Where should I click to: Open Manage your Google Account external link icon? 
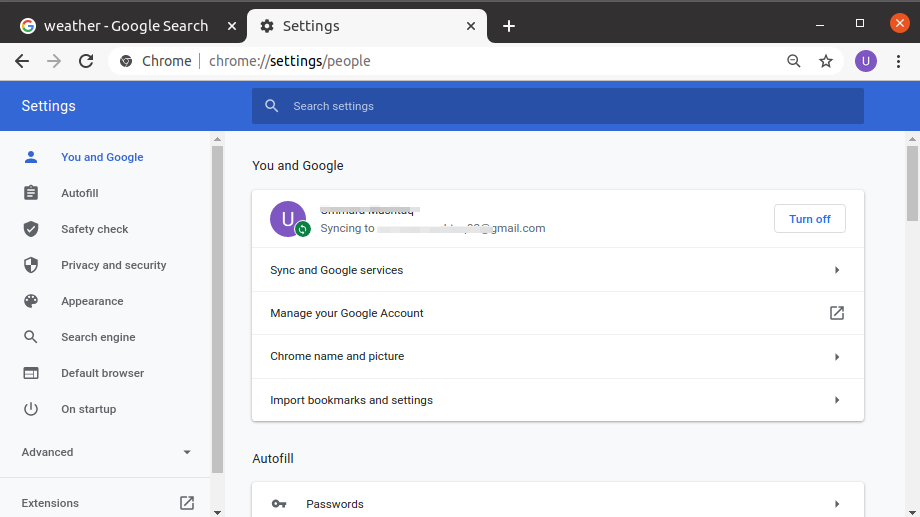[837, 313]
